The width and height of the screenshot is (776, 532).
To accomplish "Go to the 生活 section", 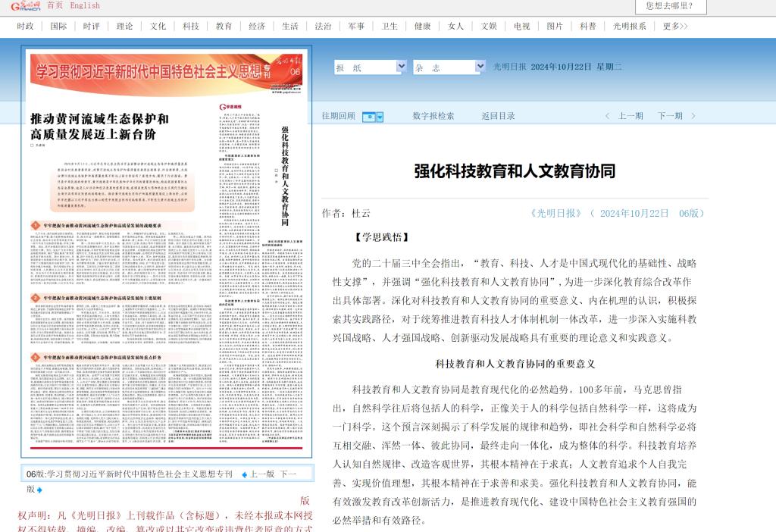I will 290,27.
